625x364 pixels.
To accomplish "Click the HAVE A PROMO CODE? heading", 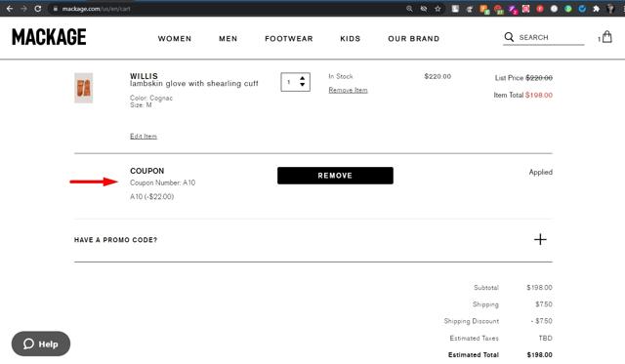I will [115, 240].
